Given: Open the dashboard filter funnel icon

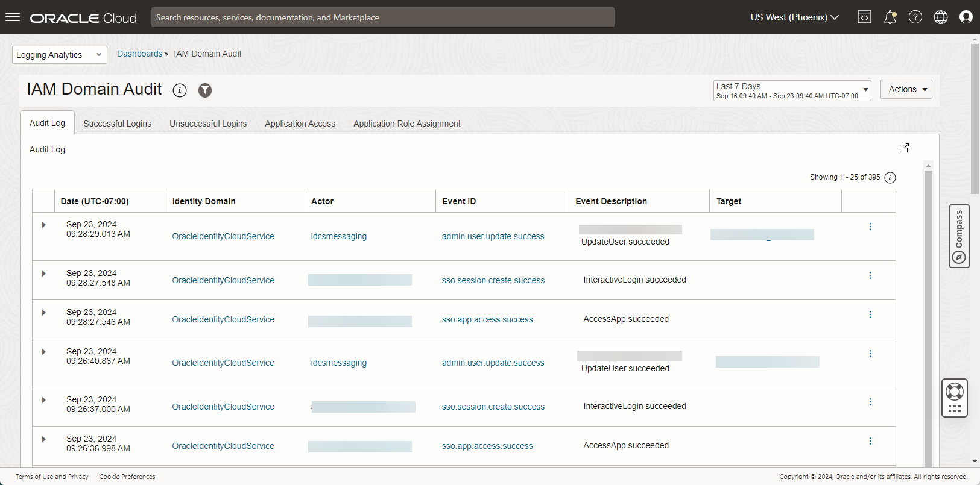Looking at the screenshot, I should (205, 90).
